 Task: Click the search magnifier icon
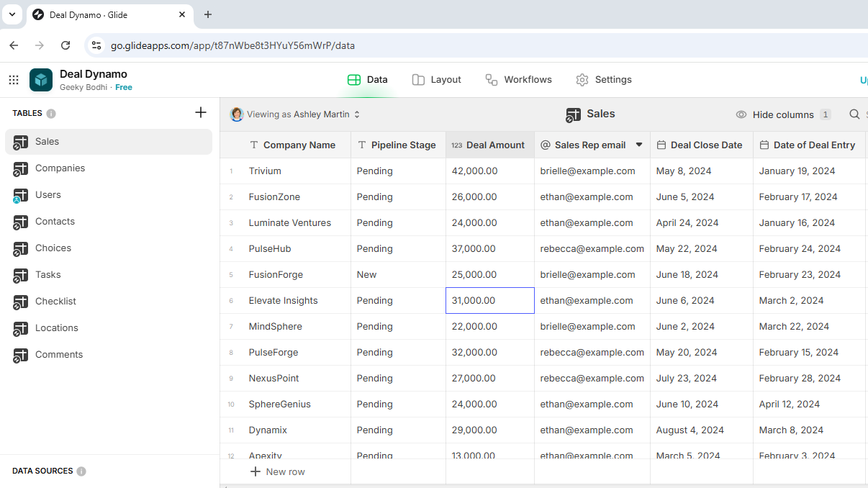pos(854,114)
